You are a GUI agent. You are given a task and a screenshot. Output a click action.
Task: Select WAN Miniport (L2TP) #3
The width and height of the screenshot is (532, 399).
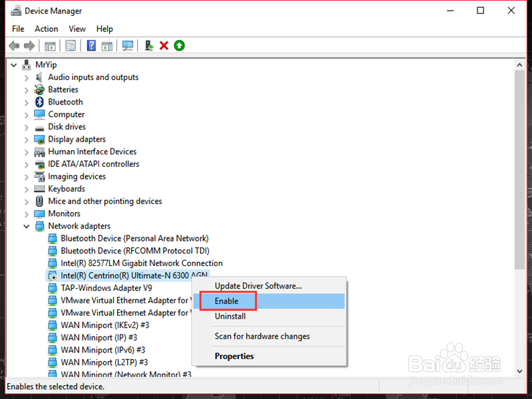[104, 362]
